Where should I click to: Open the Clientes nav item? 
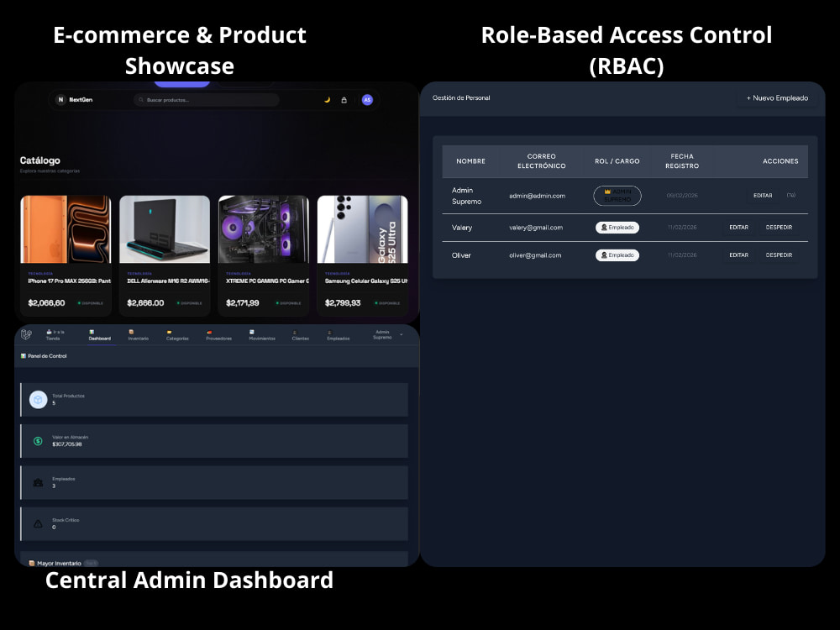click(301, 335)
